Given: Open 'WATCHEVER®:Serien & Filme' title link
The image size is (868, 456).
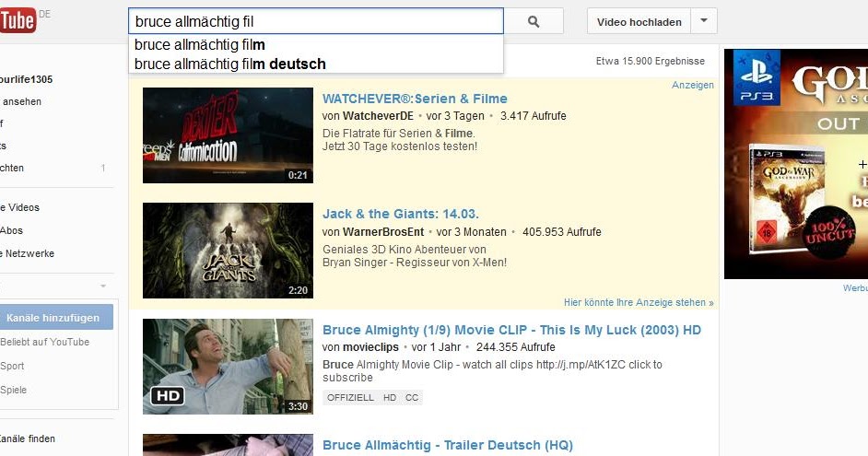Looking at the screenshot, I should (415, 99).
